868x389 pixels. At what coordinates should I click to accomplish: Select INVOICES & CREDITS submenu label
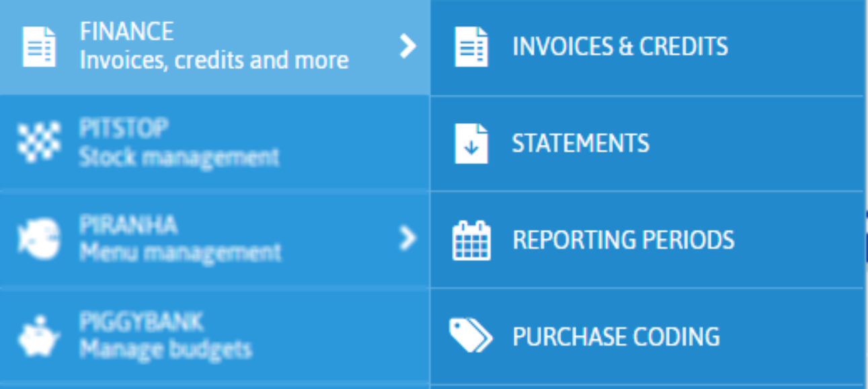[621, 46]
